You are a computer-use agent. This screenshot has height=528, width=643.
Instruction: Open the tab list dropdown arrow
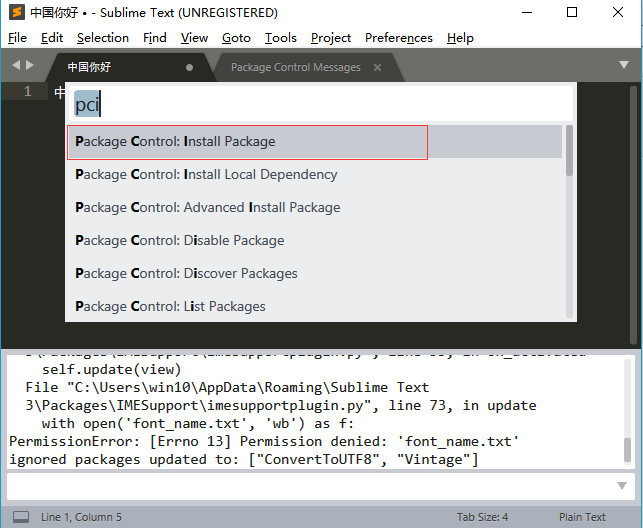tap(624, 65)
